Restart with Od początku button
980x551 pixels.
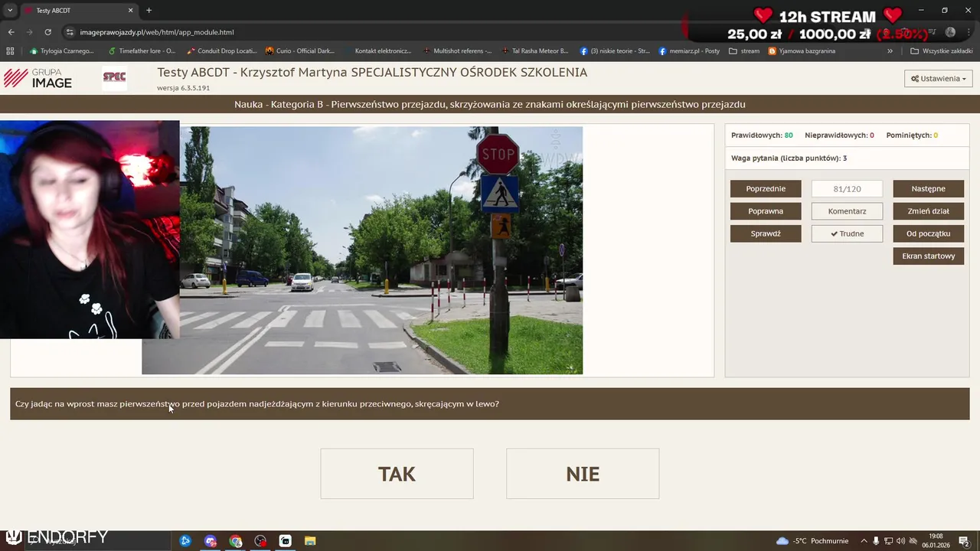point(928,233)
